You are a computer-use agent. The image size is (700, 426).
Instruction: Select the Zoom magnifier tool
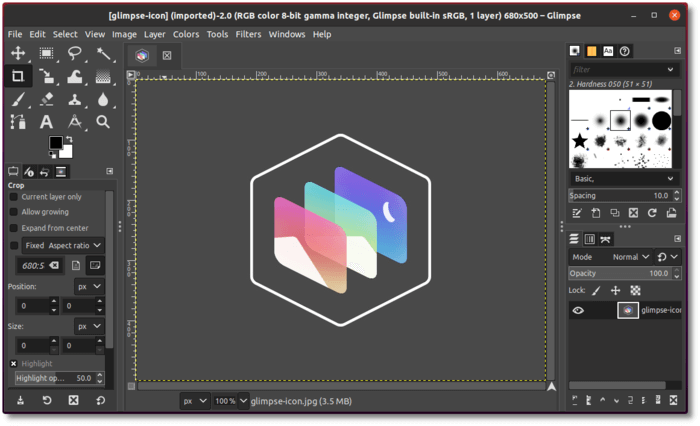103,122
